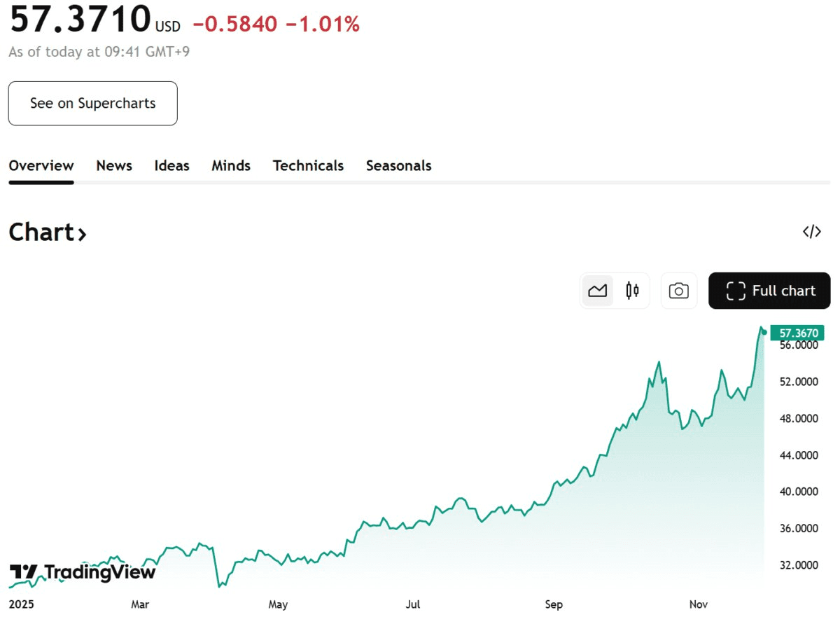840x617 pixels.
Task: Click the TradingView logo on chart
Action: coord(83,572)
